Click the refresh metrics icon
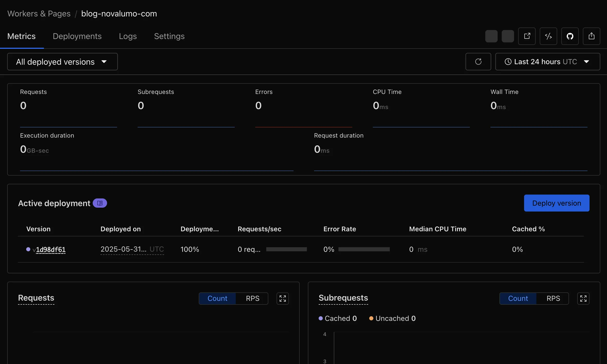Screen dimensions: 607x364 click(x=478, y=62)
